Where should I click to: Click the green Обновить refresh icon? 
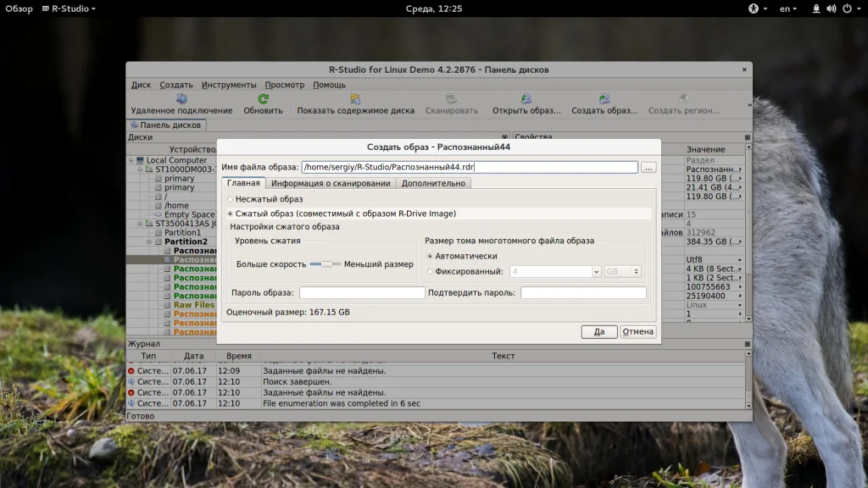[x=263, y=99]
